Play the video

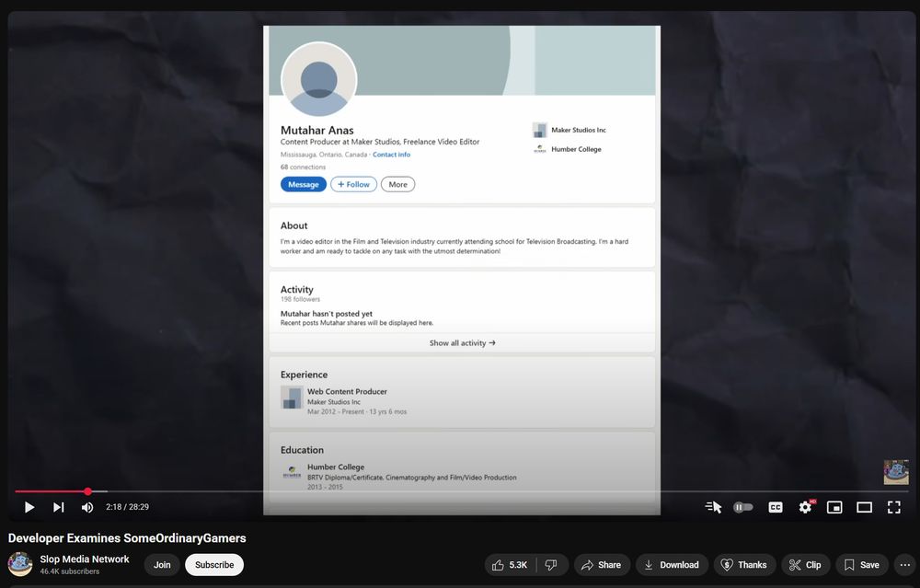click(29, 507)
